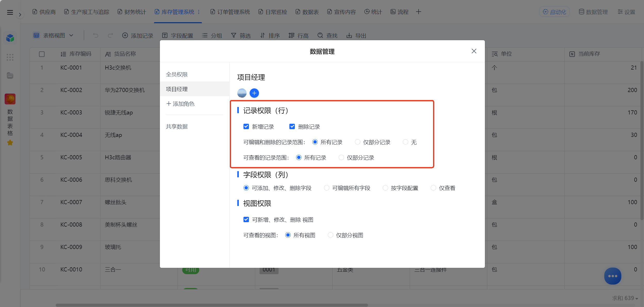Select 所有视图 radio option
This screenshot has height=307, width=644.
pos(288,235)
